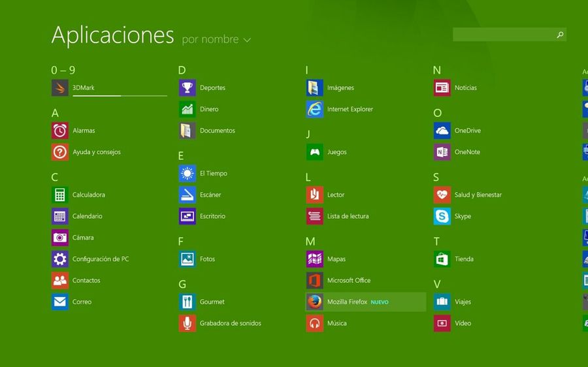The width and height of the screenshot is (588, 367).
Task: Click the search field for apps
Action: 503,35
